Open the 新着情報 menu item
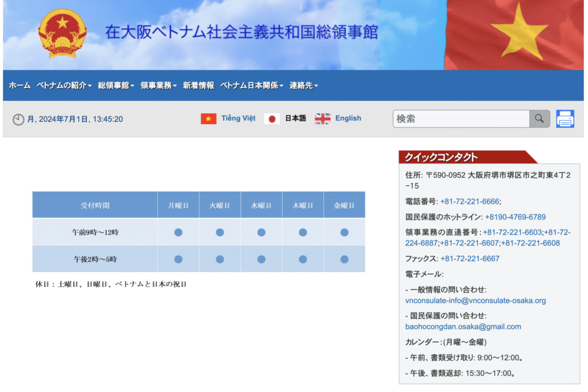The height and width of the screenshot is (392, 588). coord(198,86)
